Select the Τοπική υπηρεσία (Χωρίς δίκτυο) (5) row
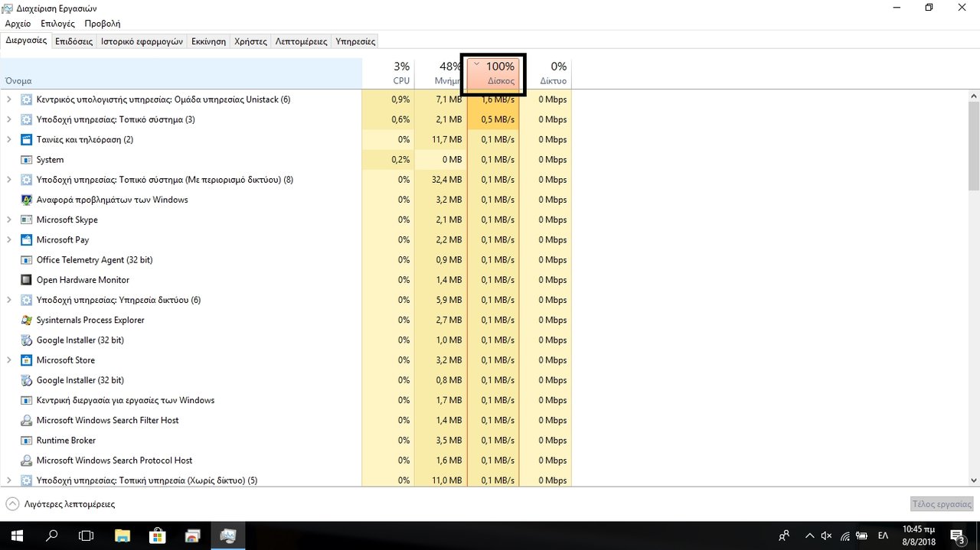The image size is (980, 550). click(286, 480)
